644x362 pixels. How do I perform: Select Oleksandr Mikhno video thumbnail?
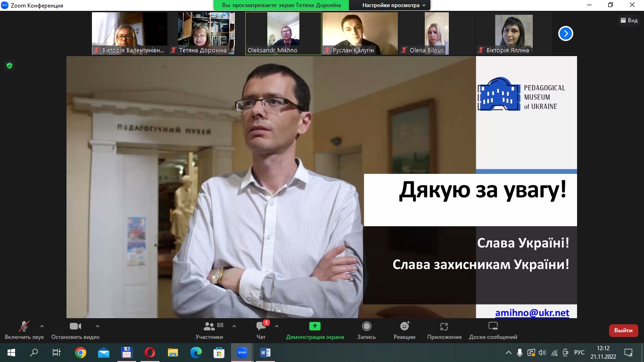pos(283,33)
